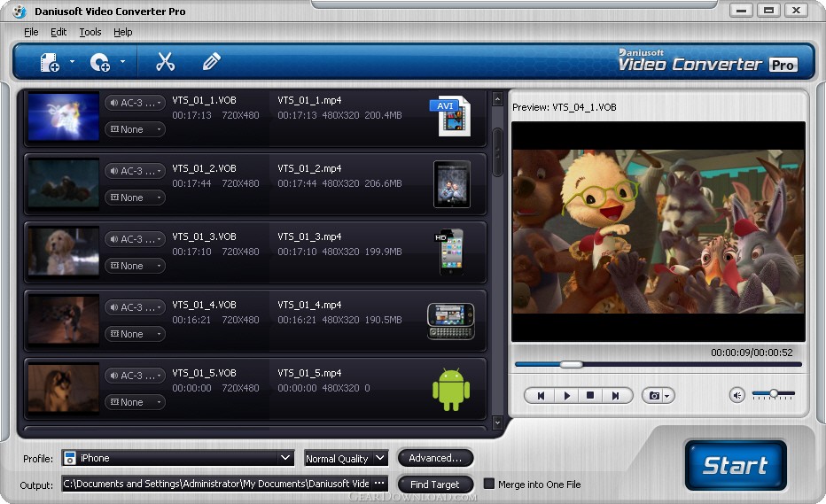This screenshot has width=826, height=504.
Task: Open AC-3 audio dropdown for VTS_01_1.VOB
Action: click(135, 103)
